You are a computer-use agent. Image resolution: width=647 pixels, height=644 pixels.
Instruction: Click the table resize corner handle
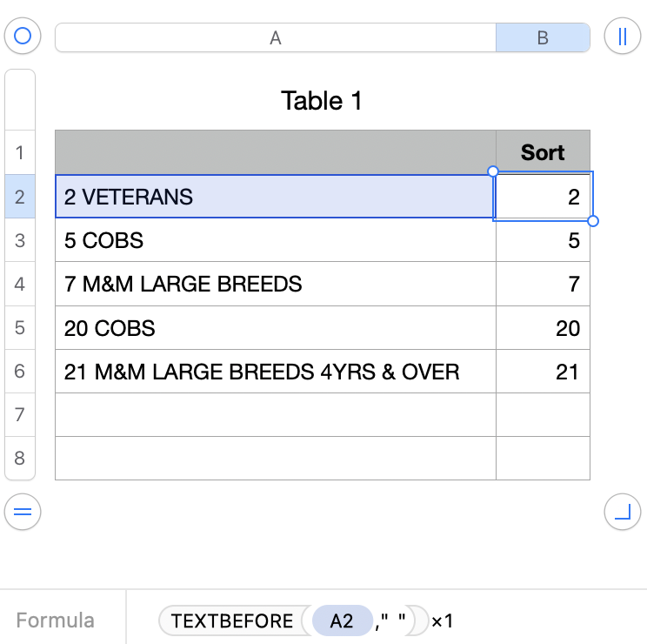622,512
